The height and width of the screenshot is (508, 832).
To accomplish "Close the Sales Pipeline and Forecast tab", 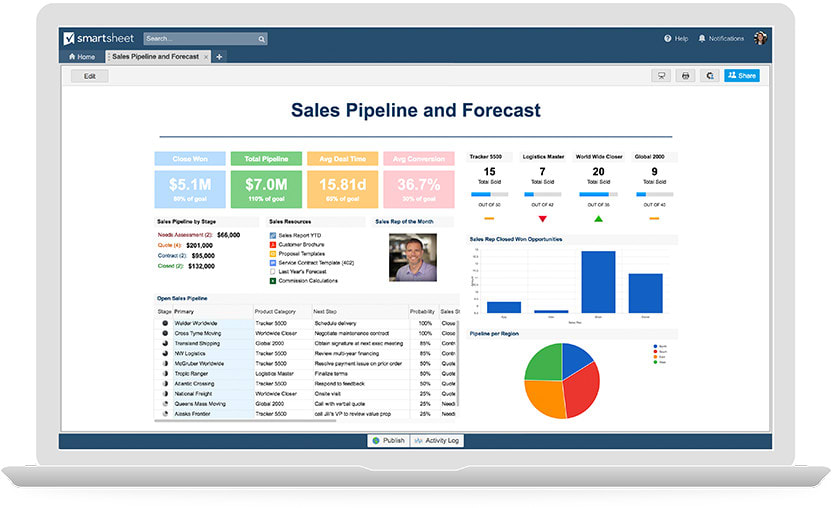I will tap(206, 57).
